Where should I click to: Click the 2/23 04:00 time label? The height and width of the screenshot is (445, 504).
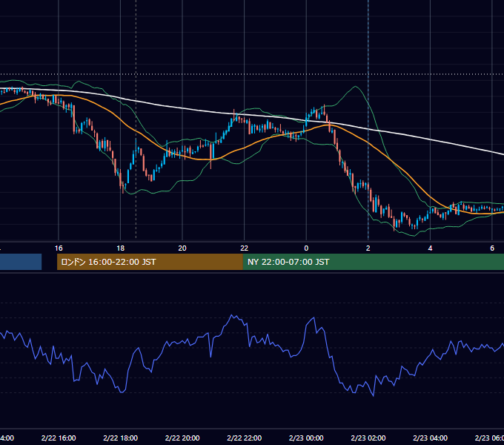tap(430, 438)
